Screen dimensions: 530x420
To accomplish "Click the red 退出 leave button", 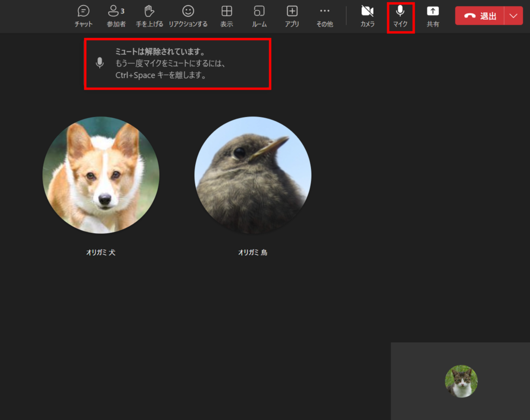I will 480,16.
